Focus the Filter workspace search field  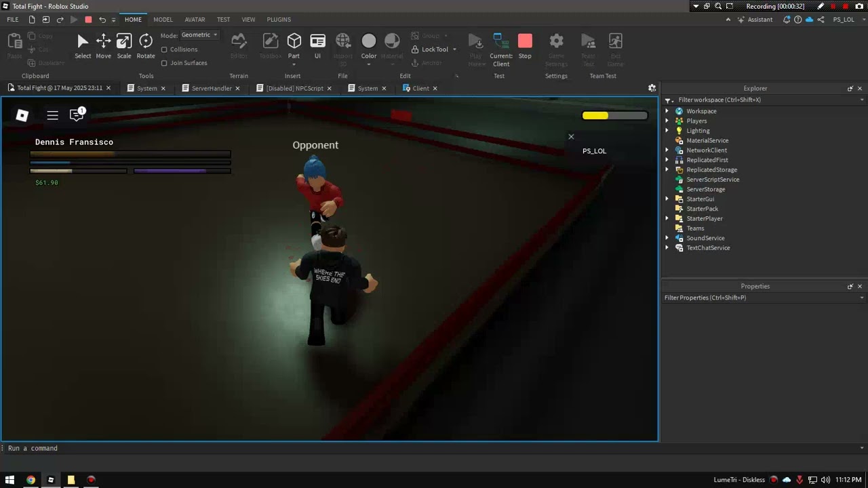pos(763,100)
